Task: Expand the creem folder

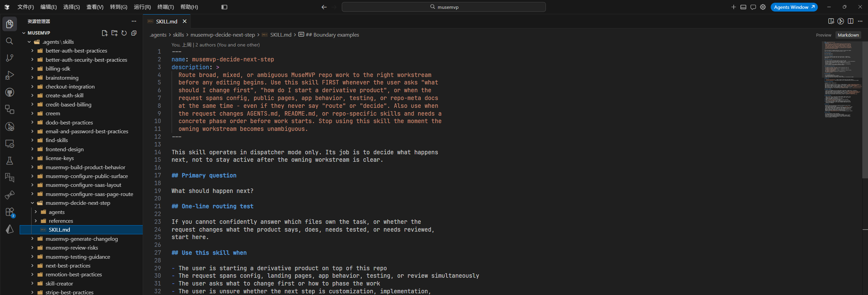Action: click(x=32, y=113)
